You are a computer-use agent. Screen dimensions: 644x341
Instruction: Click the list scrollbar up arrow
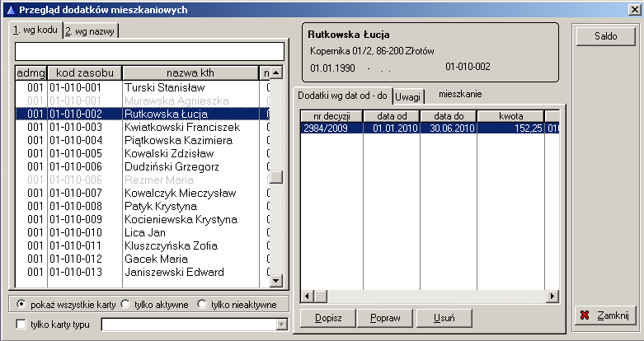[x=276, y=72]
